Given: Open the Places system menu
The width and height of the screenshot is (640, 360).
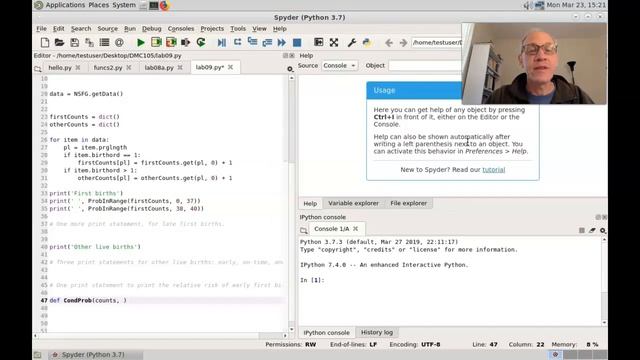Looking at the screenshot, I should (x=99, y=5).
